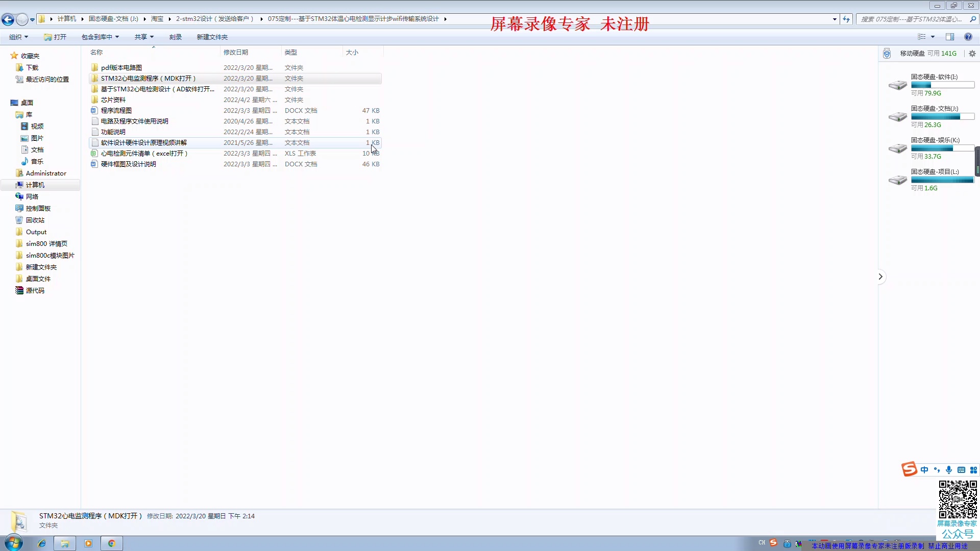Select the 心电检测元件清单 XLS file

coord(144,153)
